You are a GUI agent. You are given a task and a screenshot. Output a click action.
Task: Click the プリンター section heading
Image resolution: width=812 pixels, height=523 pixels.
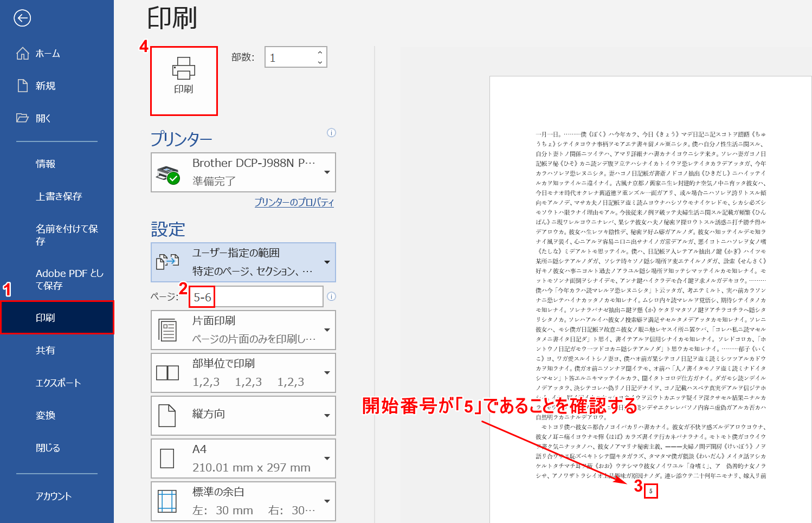click(x=182, y=139)
